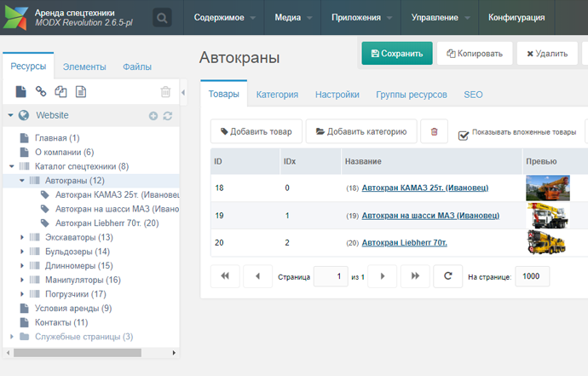Collapse the Автокраны tree node
588x376 pixels.
coord(22,181)
